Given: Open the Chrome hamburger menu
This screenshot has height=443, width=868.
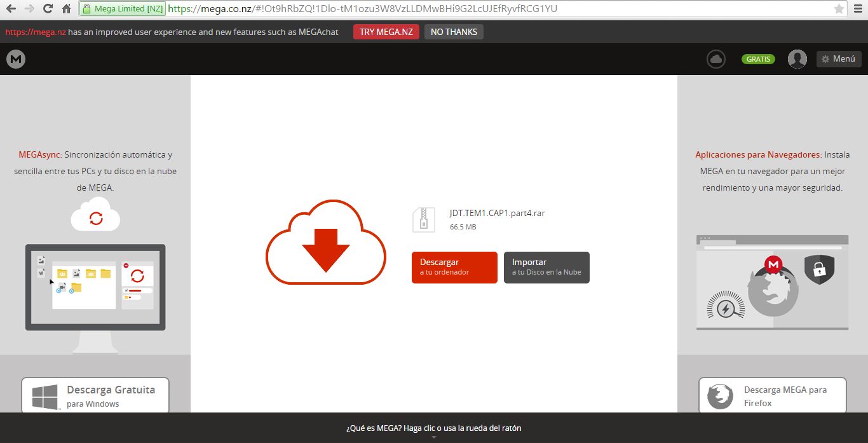Looking at the screenshot, I should (858, 9).
